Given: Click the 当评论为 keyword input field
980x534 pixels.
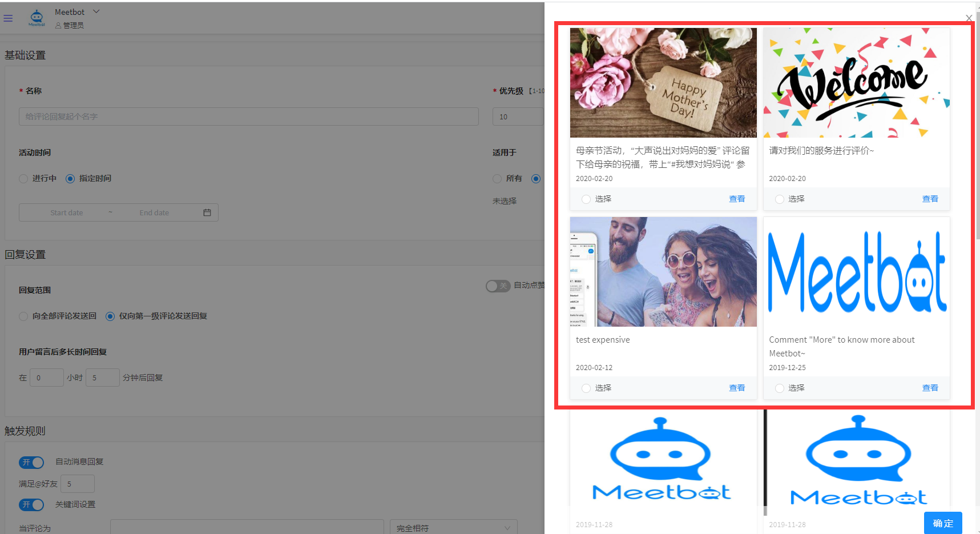Looking at the screenshot, I should point(247,528).
